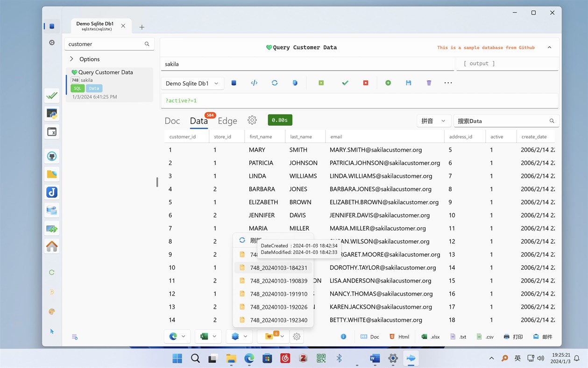
Task: Open the settings gear in the bottom export bar
Action: pyautogui.click(x=297, y=336)
